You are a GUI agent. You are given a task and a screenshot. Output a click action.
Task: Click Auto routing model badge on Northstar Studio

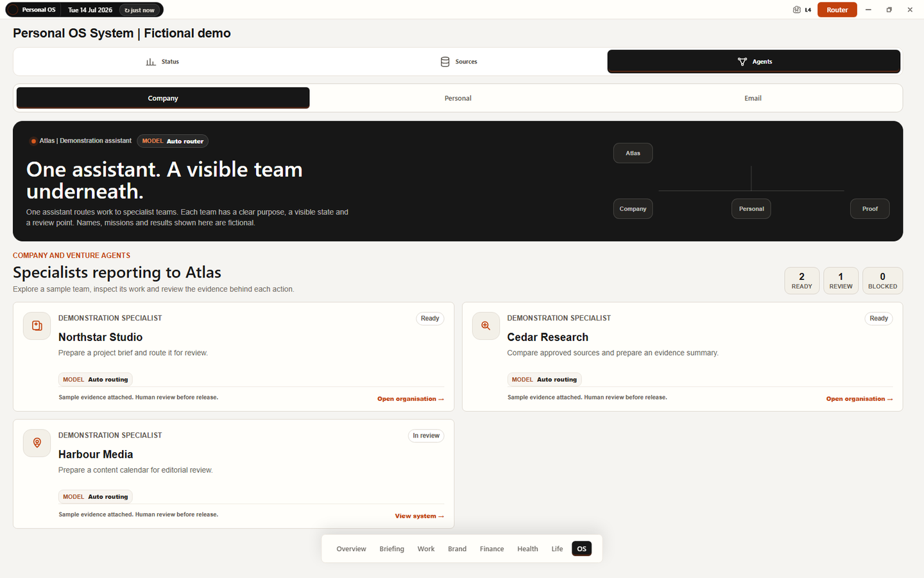tap(96, 380)
